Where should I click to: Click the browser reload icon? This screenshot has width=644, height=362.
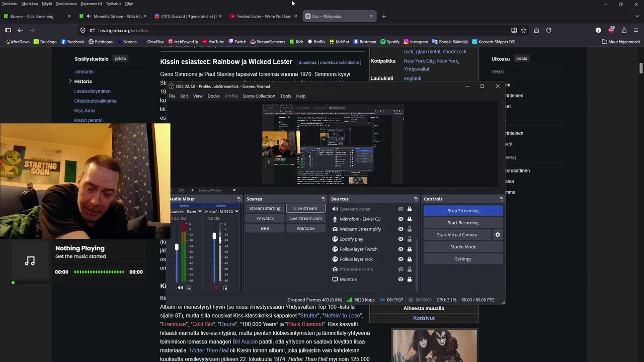click(549, 30)
